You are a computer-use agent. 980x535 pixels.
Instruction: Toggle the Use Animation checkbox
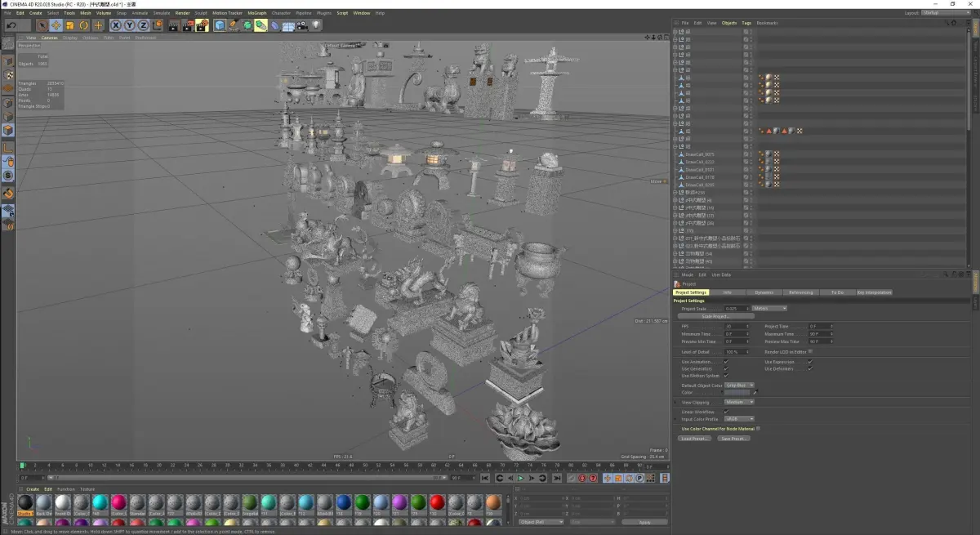coord(726,362)
